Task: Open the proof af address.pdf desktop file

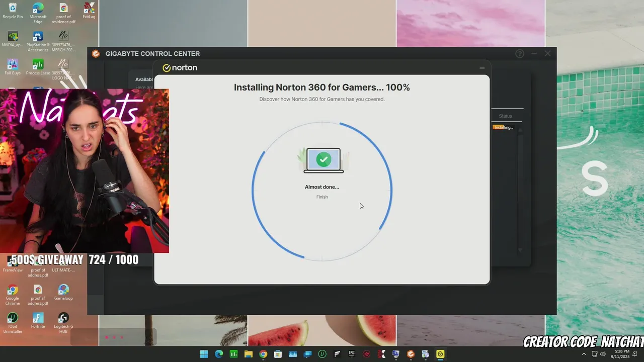Action: [x=38, y=295]
